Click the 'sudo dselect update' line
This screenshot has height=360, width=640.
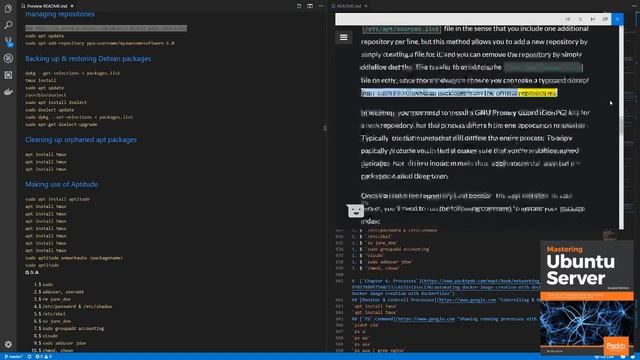tap(49, 110)
